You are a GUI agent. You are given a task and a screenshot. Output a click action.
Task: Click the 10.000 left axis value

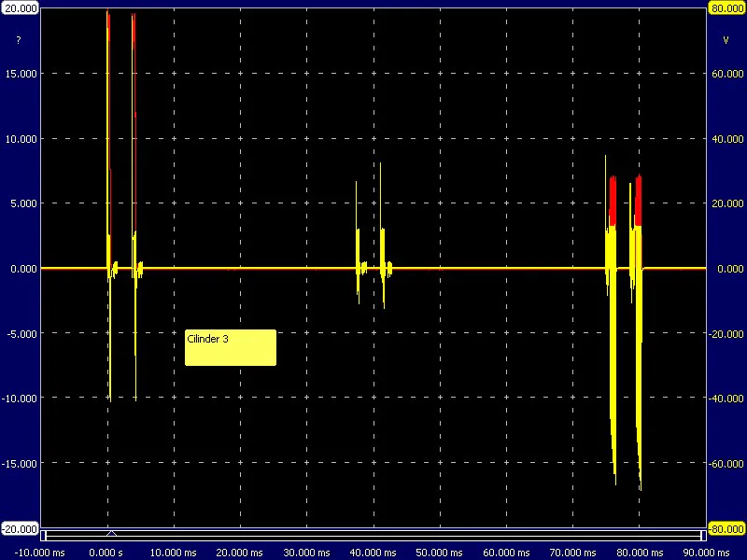[x=21, y=138]
